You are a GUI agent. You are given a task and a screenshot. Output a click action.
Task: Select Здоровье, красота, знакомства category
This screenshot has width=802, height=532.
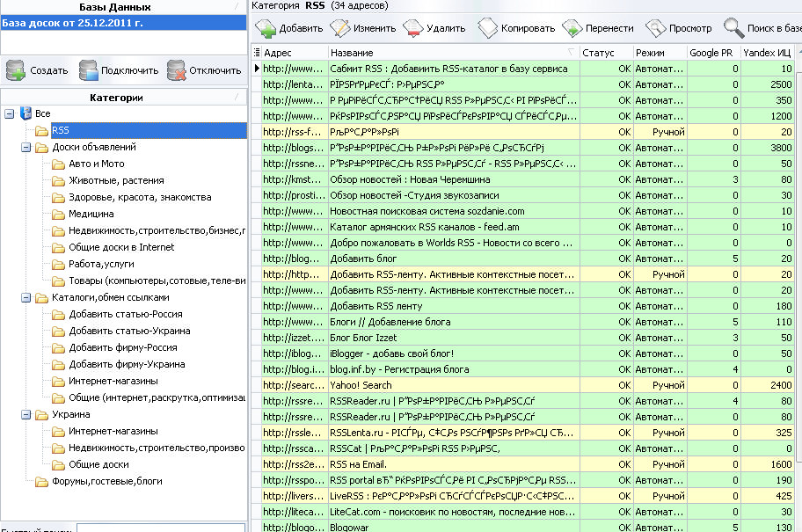click(x=140, y=198)
